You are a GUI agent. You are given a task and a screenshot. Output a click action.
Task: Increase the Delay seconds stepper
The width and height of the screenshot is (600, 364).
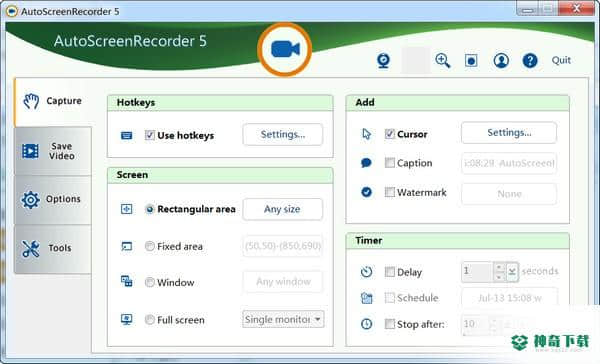[x=499, y=267]
